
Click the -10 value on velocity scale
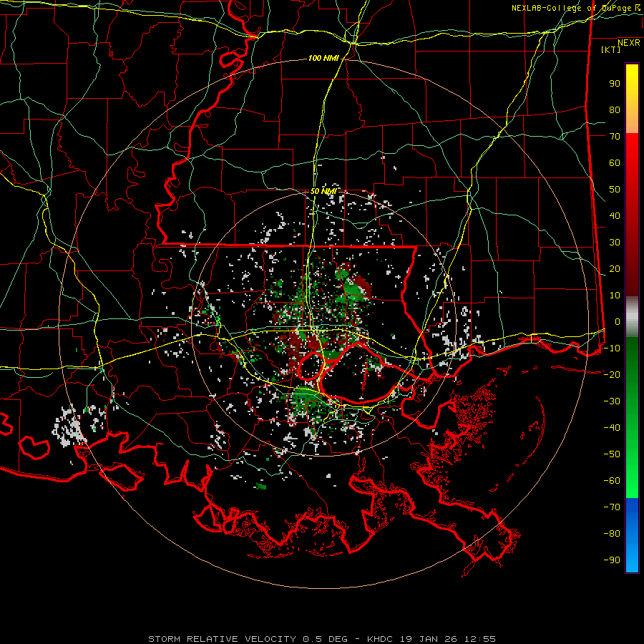[612, 348]
